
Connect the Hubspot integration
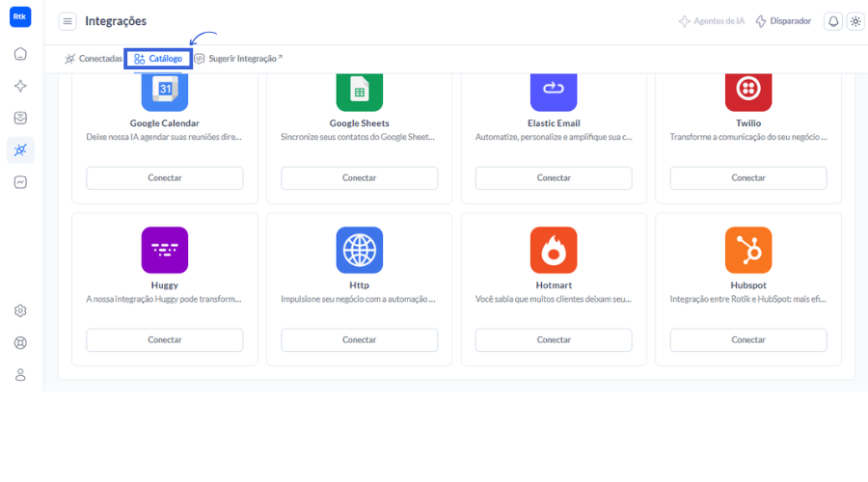tap(748, 340)
